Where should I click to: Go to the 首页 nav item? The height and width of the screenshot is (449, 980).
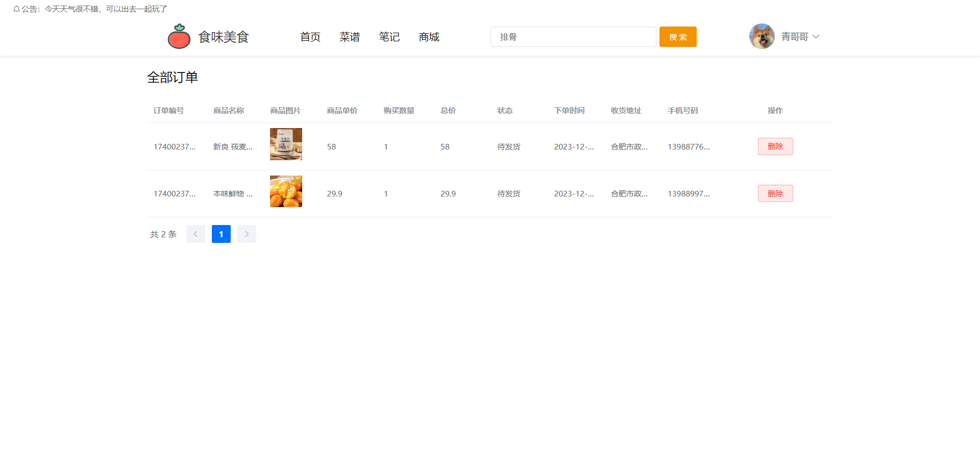[310, 37]
